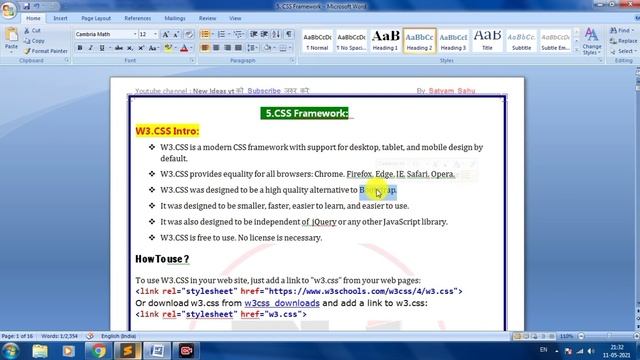The image size is (640, 360).
Task: Increase the paragraph indent
Action: tap(264, 34)
